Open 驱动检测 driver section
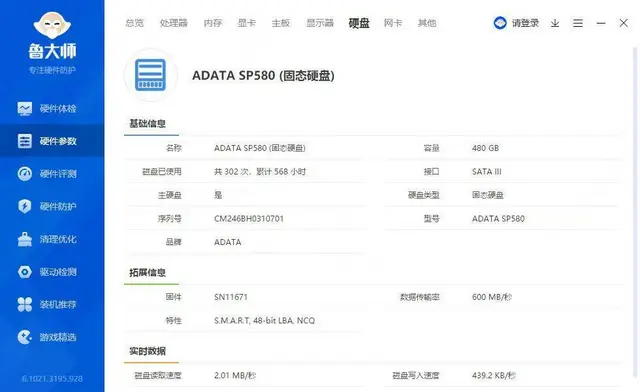The height and width of the screenshot is (392, 640). click(52, 272)
